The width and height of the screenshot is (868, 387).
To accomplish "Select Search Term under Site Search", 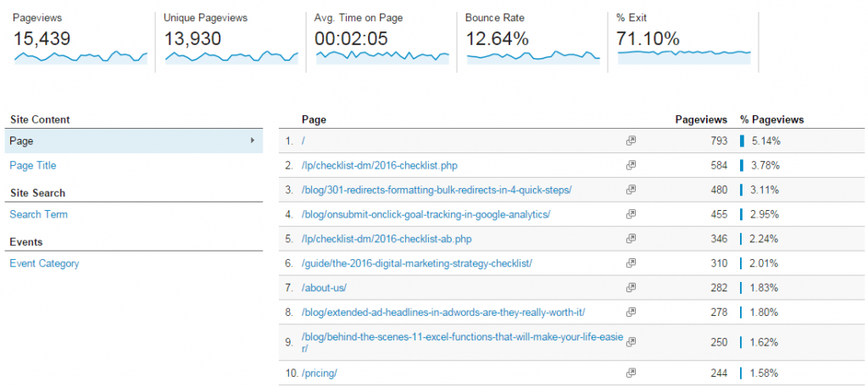I will click(x=38, y=214).
